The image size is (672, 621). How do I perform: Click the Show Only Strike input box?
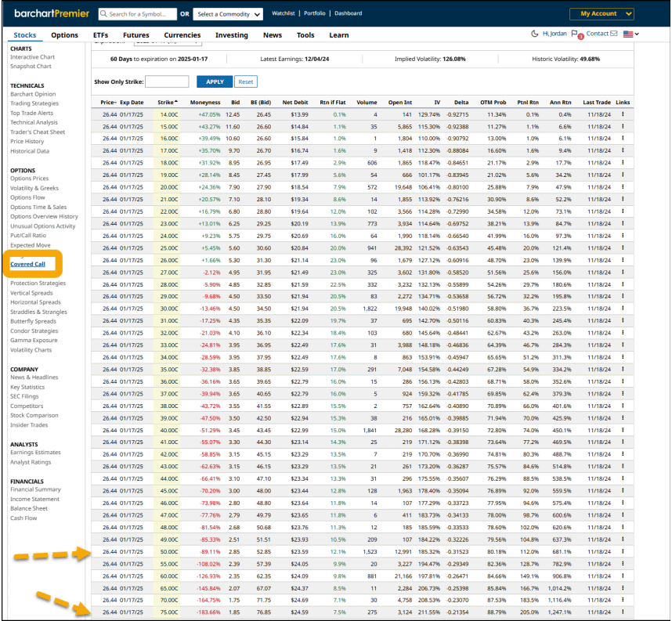167,81
